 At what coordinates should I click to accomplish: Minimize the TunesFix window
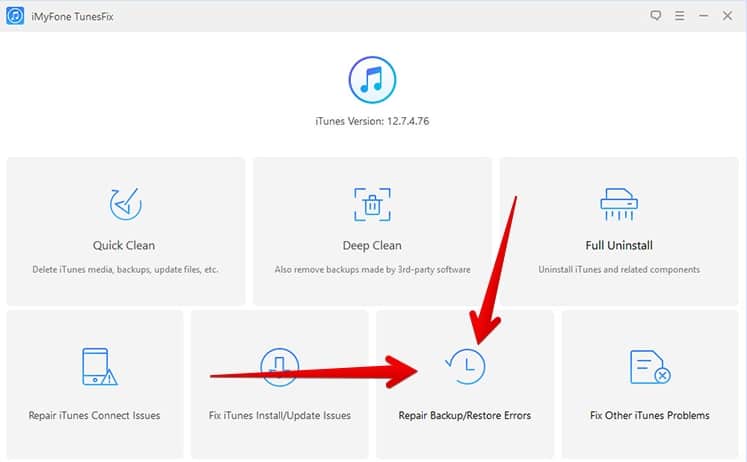[x=704, y=16]
